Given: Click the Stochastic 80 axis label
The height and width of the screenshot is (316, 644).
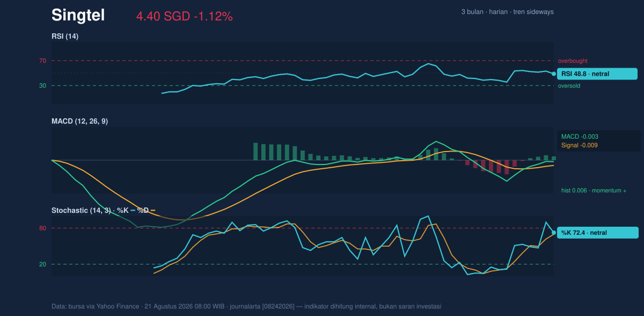Looking at the screenshot, I should click(x=42, y=228).
